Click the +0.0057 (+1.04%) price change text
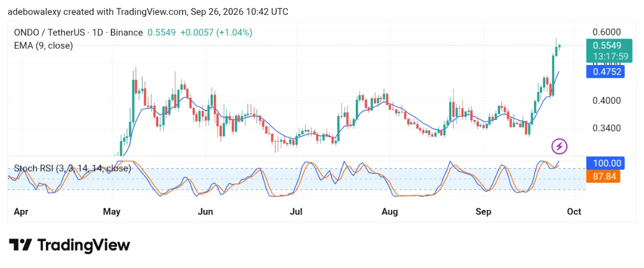Screen dimensions: 644x268 (x=216, y=32)
